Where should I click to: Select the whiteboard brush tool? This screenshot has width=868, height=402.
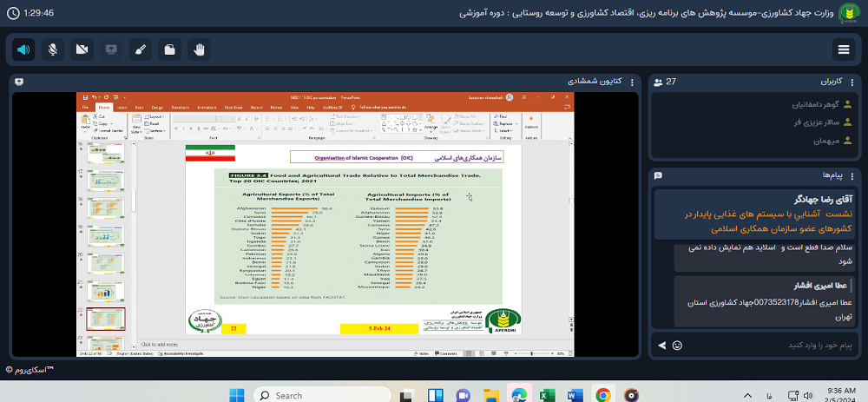point(141,49)
